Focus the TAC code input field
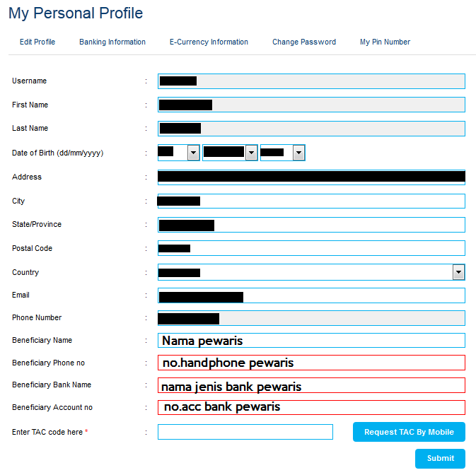Viewport: 476px width, 475px height. (x=245, y=432)
